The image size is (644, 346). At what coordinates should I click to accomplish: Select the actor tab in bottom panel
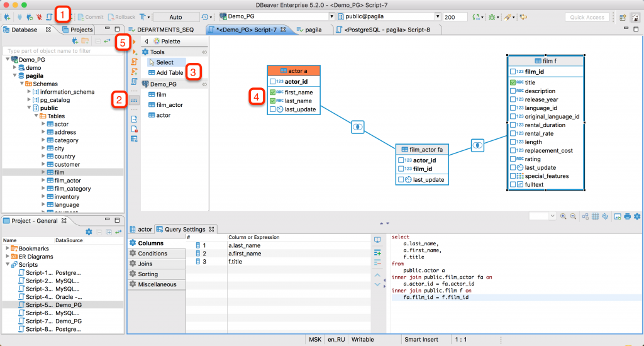(141, 229)
